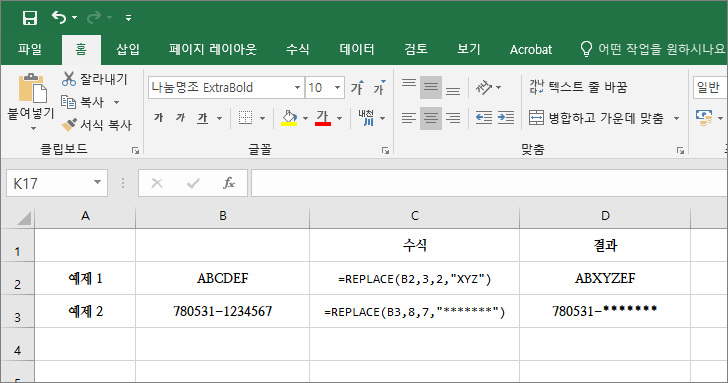The image size is (728, 383).
Task: Click the 복사 button
Action: point(83,102)
